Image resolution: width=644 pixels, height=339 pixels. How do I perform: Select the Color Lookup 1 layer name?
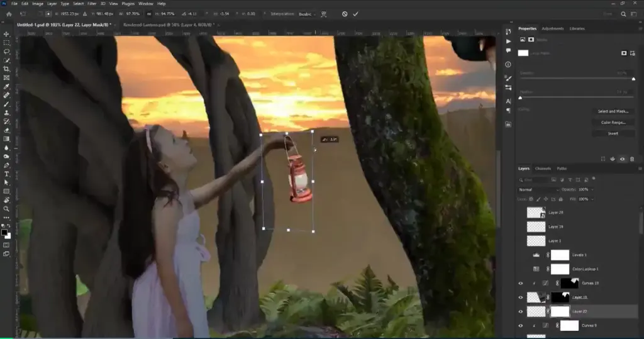(x=586, y=269)
